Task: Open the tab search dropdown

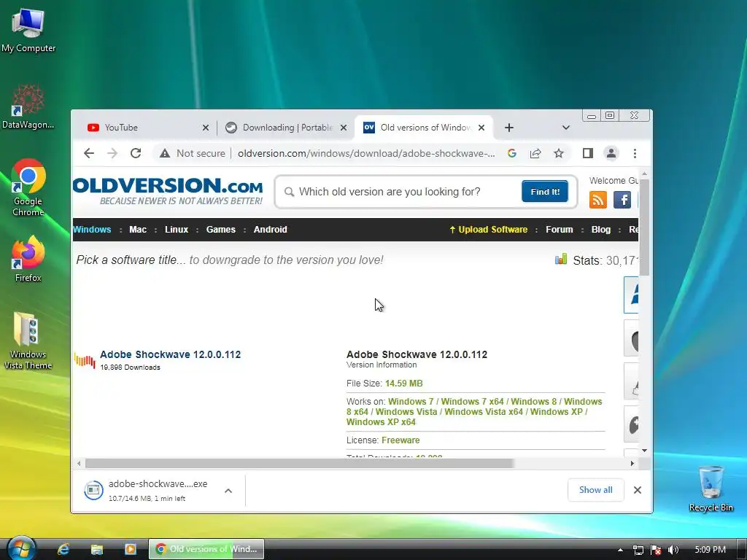Action: (566, 128)
